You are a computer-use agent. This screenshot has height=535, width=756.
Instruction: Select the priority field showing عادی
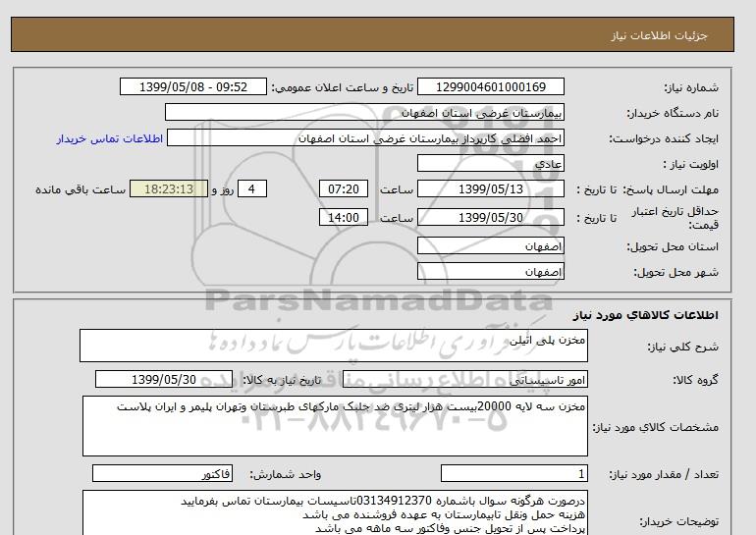[490, 163]
